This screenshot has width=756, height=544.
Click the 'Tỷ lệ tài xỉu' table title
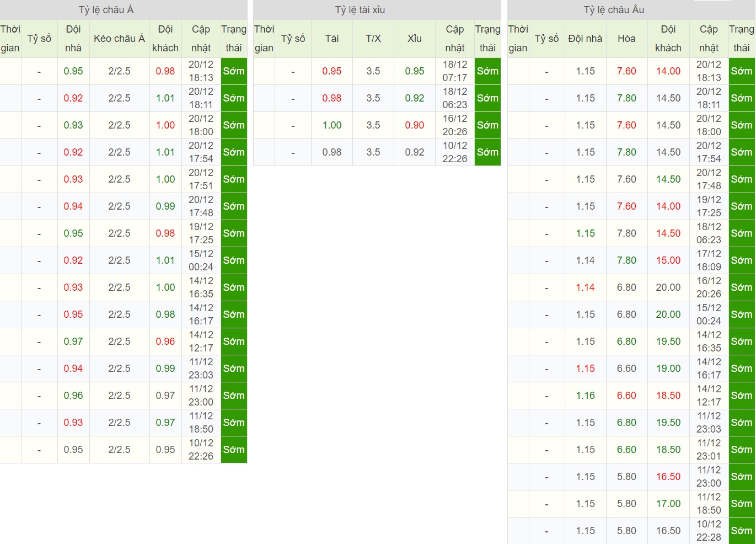[x=360, y=10]
